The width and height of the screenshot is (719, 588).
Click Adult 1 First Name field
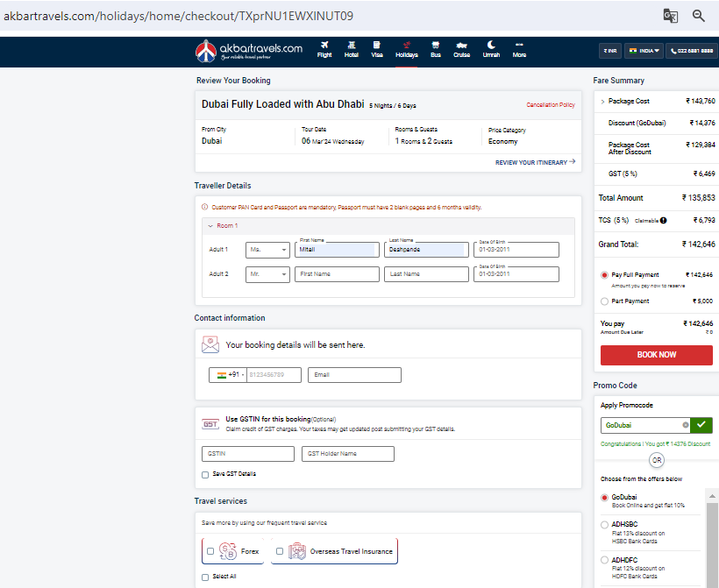337,250
